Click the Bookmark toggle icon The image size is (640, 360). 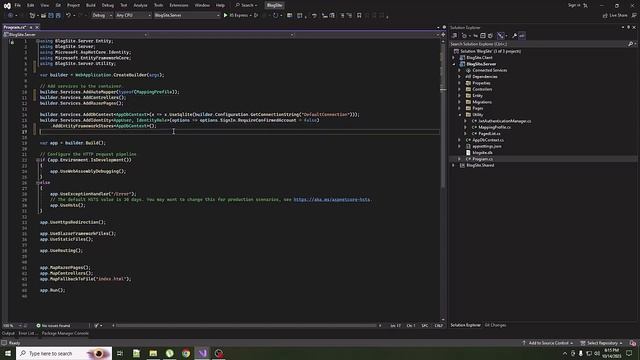359,15
